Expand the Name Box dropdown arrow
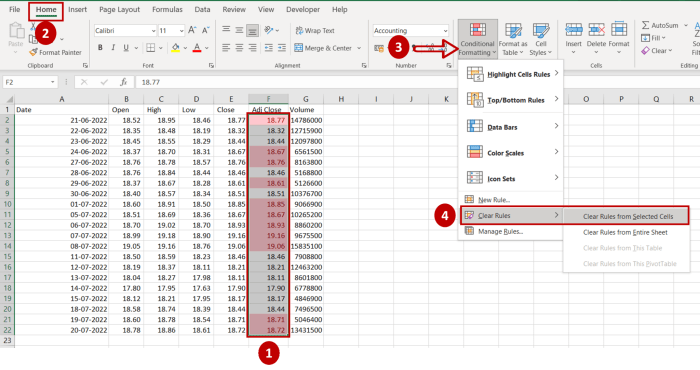This screenshot has width=700, height=370. click(53, 82)
